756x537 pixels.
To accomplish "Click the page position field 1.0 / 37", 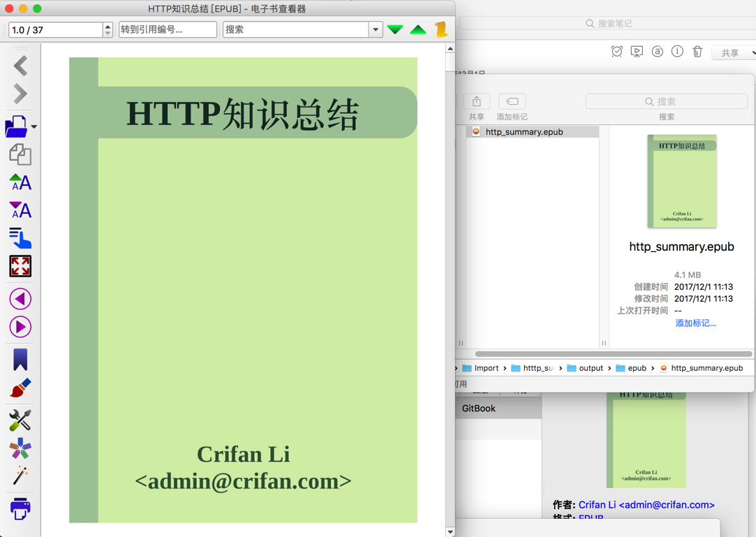I will [55, 30].
